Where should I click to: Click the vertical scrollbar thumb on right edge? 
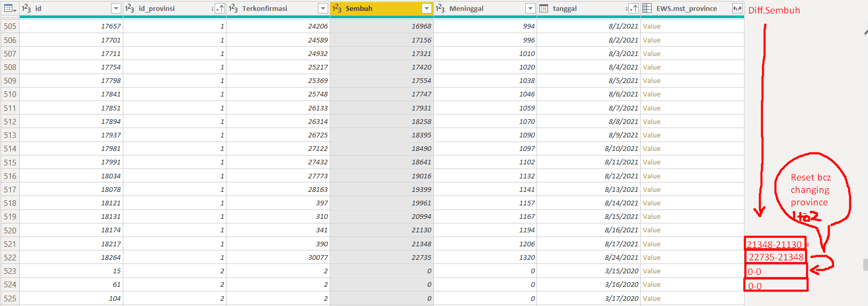(865, 265)
